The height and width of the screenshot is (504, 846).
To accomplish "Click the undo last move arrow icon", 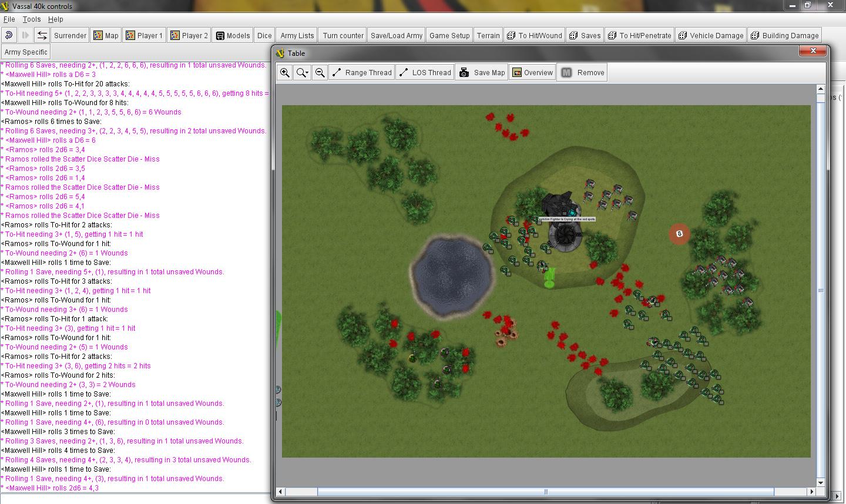I will [x=9, y=35].
